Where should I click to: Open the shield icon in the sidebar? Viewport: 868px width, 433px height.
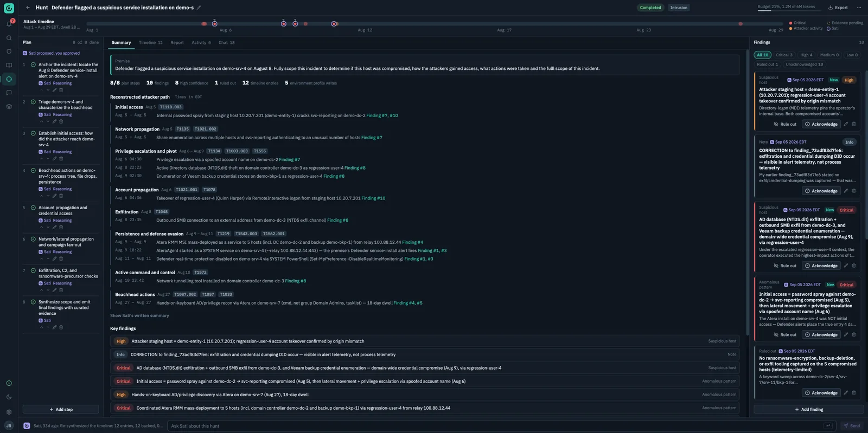tap(9, 51)
